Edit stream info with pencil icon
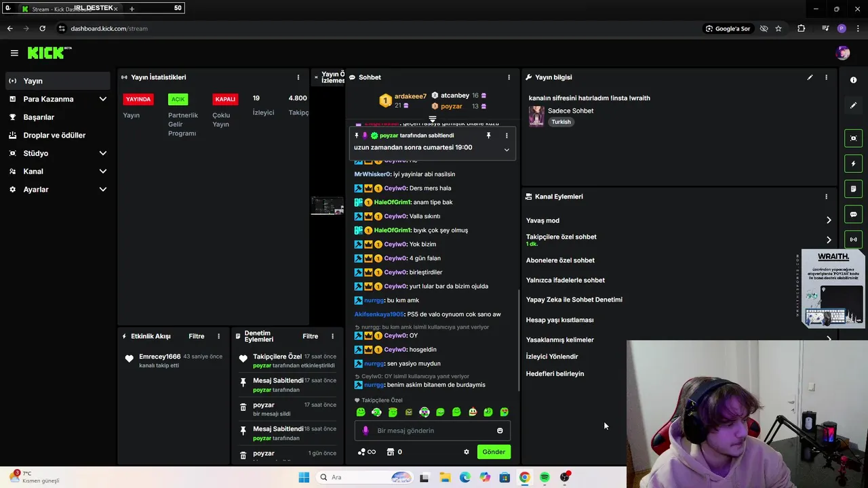868x488 pixels. [810, 77]
